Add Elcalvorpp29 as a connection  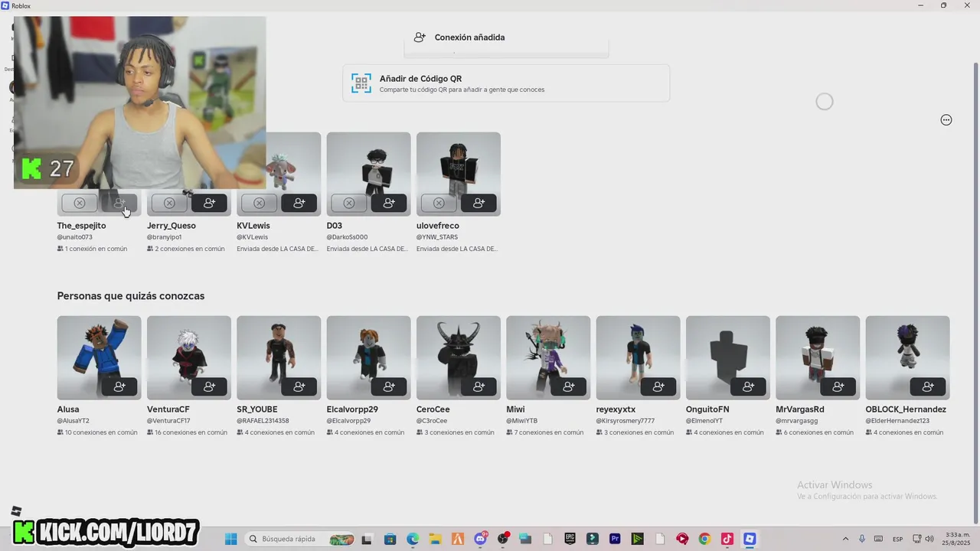(x=389, y=386)
